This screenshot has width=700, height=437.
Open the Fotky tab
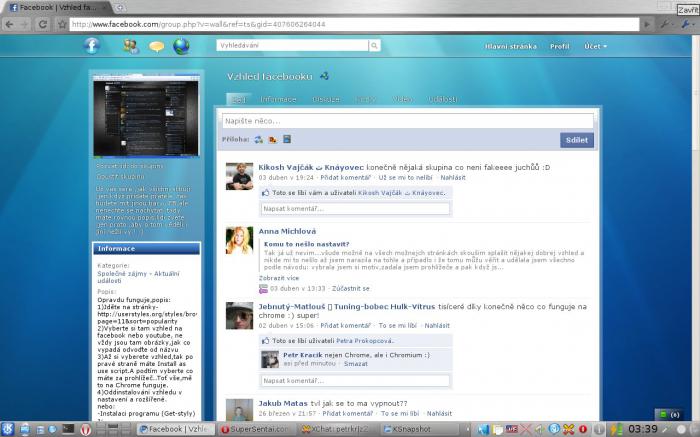[366, 99]
